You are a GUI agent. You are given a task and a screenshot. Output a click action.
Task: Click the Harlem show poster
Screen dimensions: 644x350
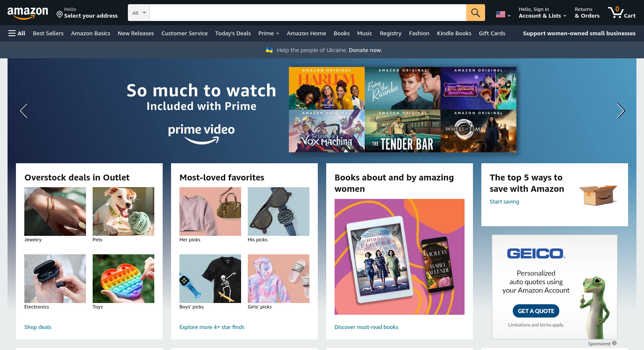click(x=327, y=88)
